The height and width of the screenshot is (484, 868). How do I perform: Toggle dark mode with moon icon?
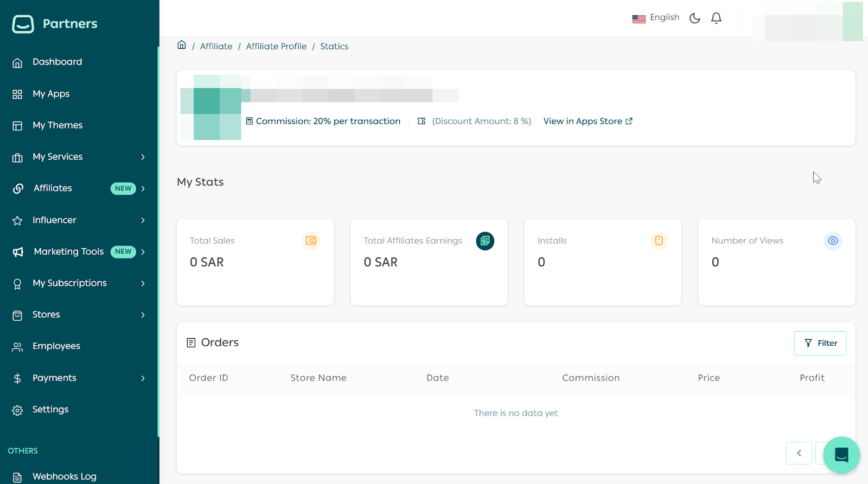pos(694,18)
